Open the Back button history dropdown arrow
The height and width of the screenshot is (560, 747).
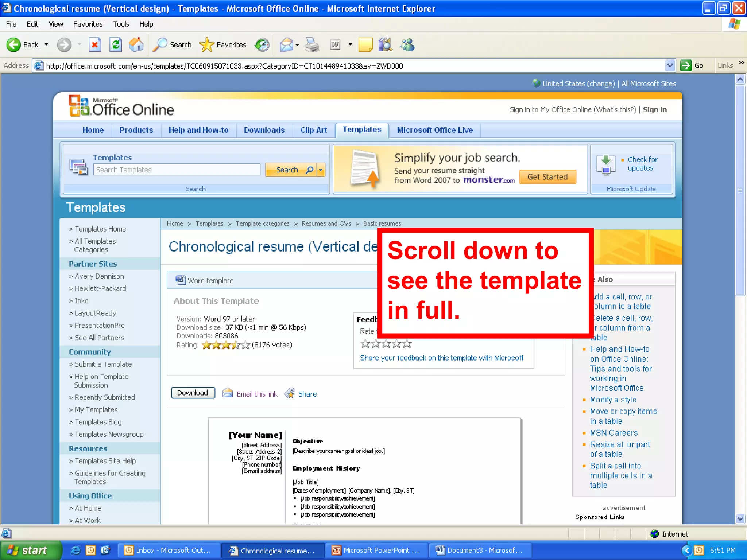pos(46,45)
